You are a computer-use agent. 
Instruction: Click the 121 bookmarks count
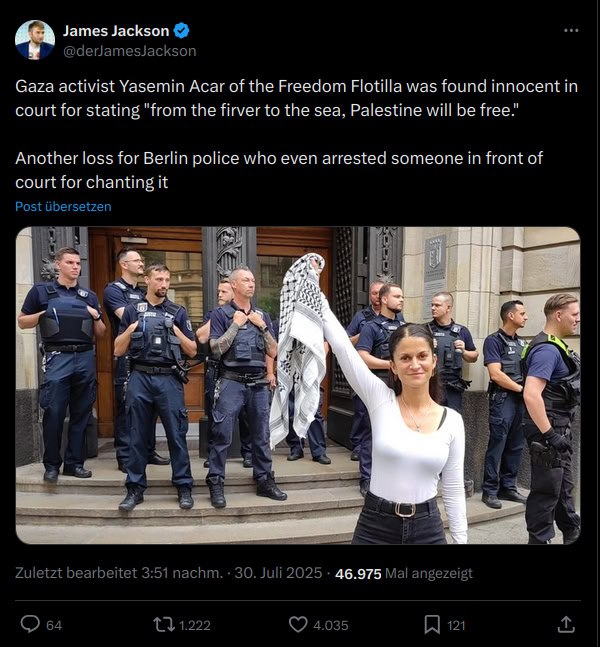click(456, 626)
